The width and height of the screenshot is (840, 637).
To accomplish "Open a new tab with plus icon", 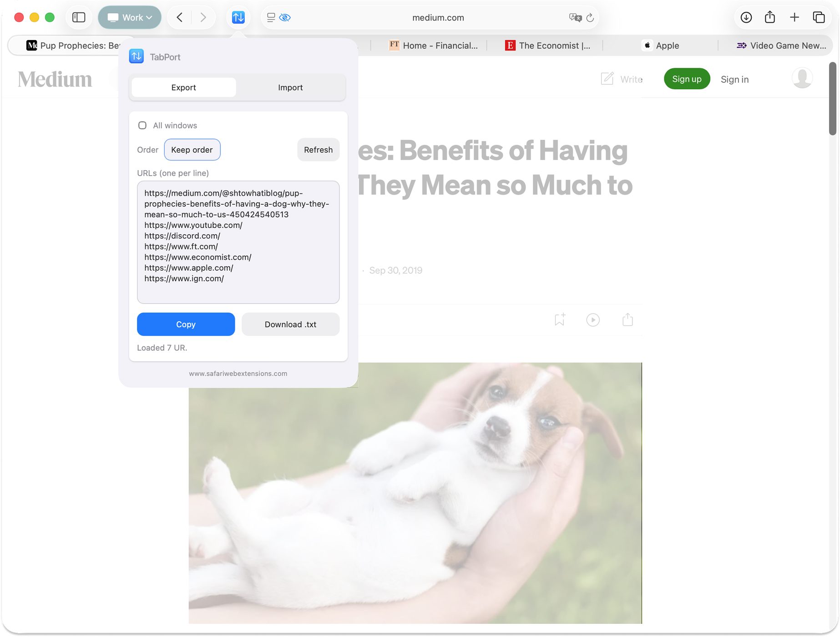I will point(794,17).
